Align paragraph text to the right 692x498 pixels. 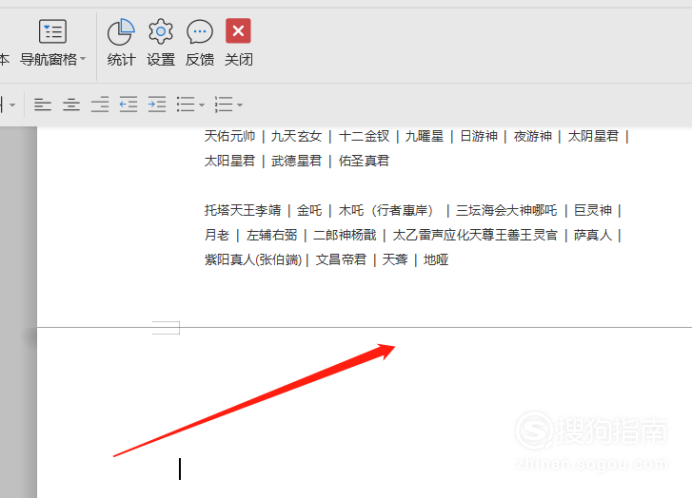coord(100,105)
